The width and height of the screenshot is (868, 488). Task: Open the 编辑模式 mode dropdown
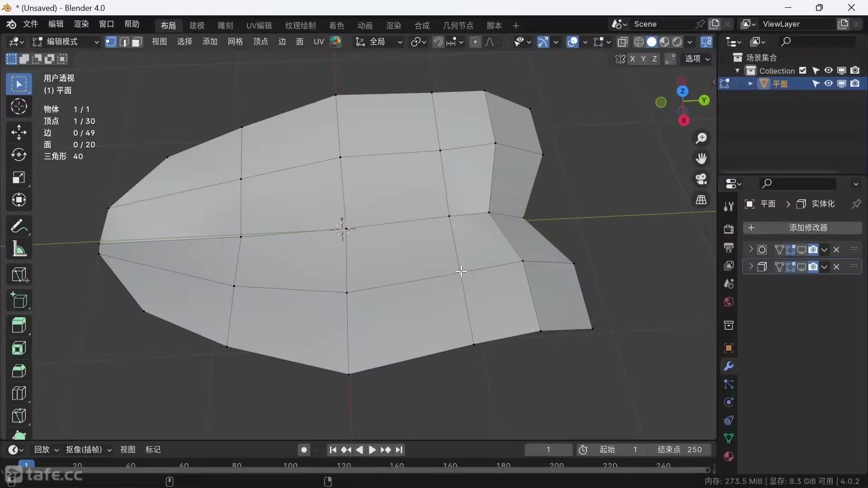pos(66,42)
